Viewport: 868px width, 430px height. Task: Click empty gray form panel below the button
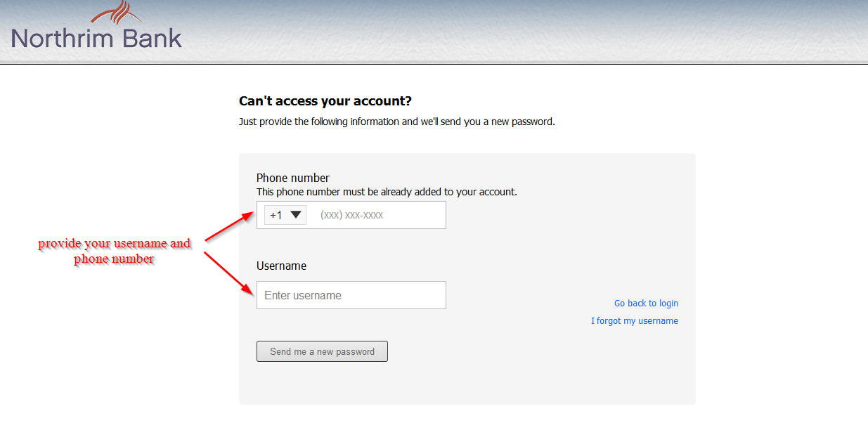467,383
